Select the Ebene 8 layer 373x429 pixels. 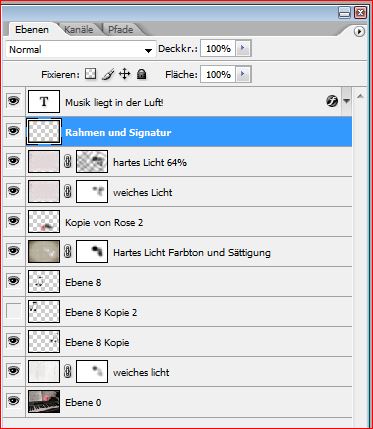(x=189, y=282)
